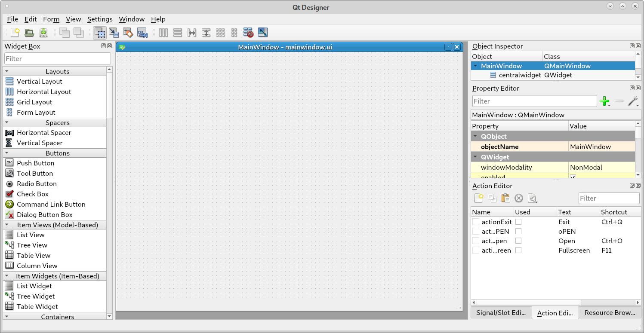Click the Bring to Front icon
Viewport: 644px width, 333px height.
pyautogui.click(x=78, y=33)
